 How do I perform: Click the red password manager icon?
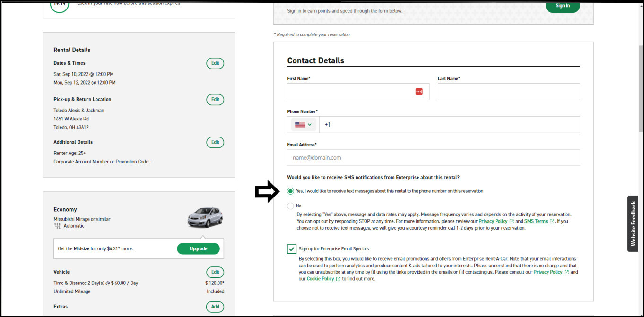pyautogui.click(x=419, y=92)
